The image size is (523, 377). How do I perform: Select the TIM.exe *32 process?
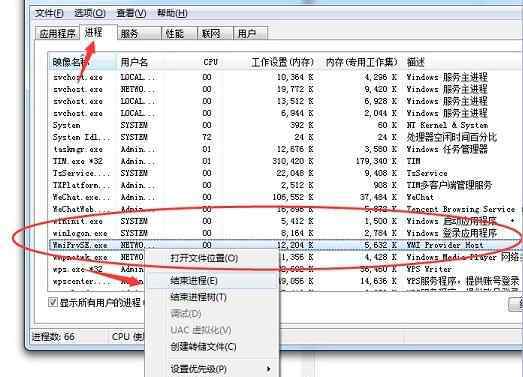click(x=78, y=161)
